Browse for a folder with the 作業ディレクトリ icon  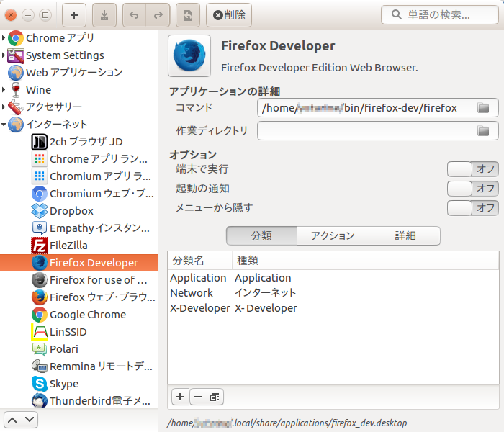483,131
